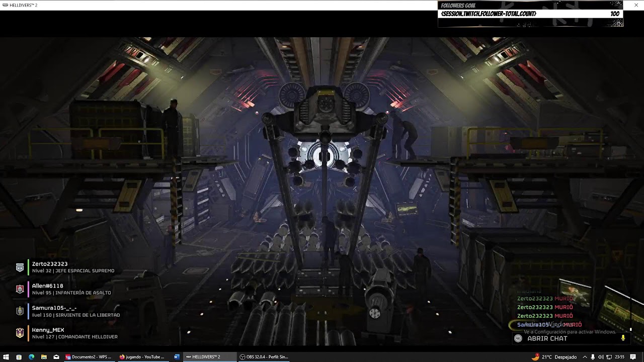Click the round key icon beside ABRIR CHAT
The width and height of the screenshot is (644, 362).
518,338
